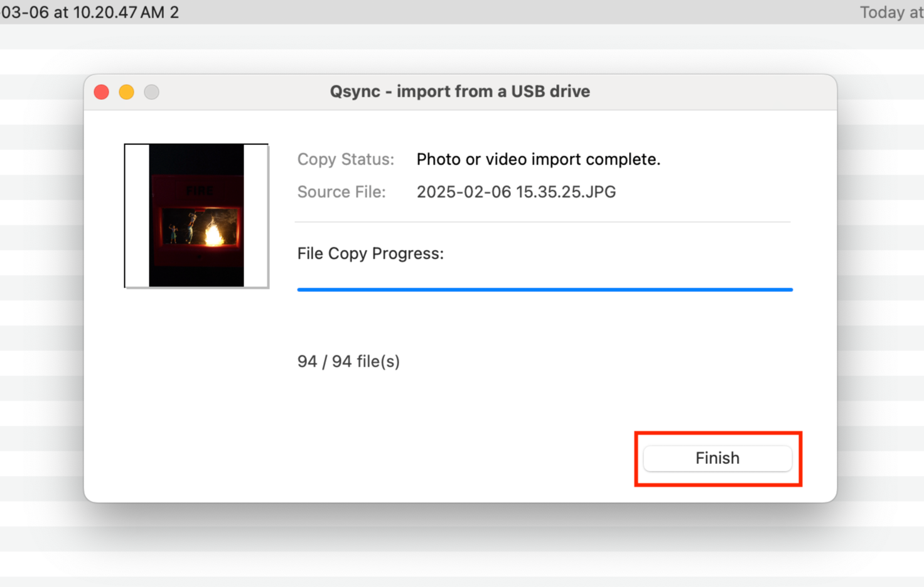Click the empty striped list area beneath the dialog

coord(461,551)
